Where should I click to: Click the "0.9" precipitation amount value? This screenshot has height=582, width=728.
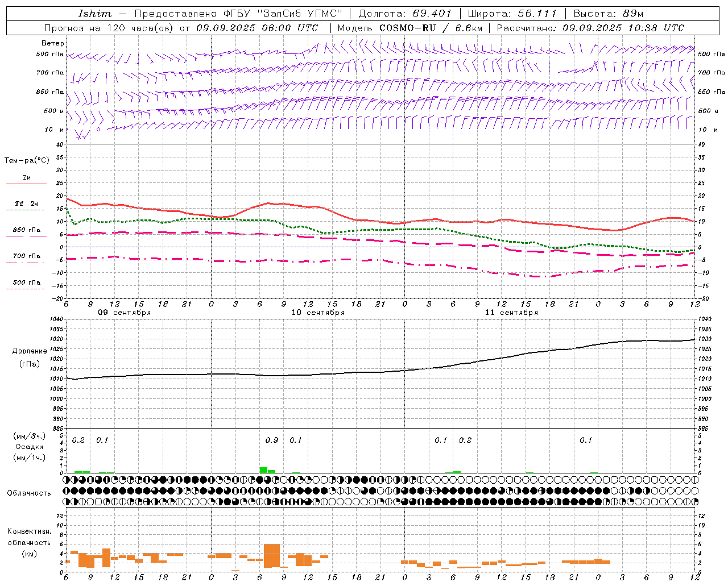pyautogui.click(x=272, y=440)
